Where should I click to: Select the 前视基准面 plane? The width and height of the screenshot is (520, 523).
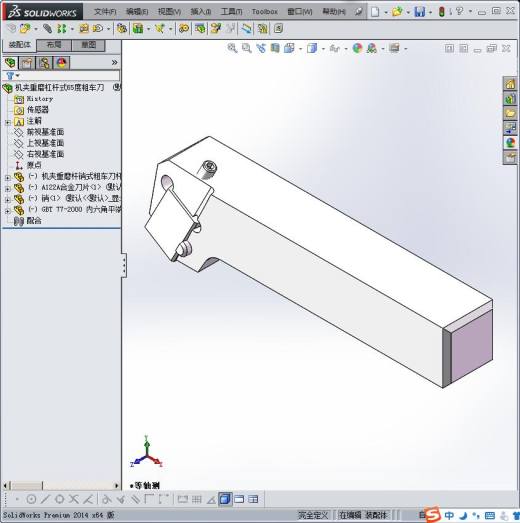[x=45, y=132]
